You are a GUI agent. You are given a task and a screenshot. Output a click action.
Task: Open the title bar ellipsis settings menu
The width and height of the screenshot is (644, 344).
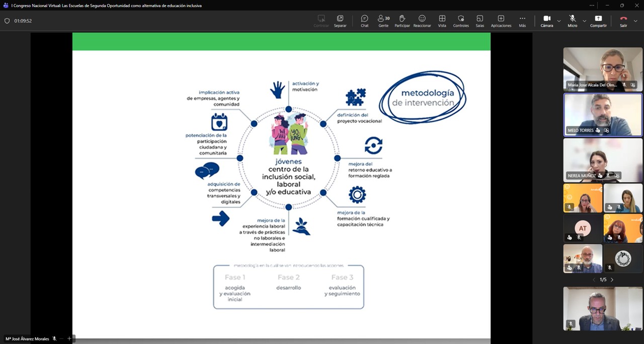[592, 6]
